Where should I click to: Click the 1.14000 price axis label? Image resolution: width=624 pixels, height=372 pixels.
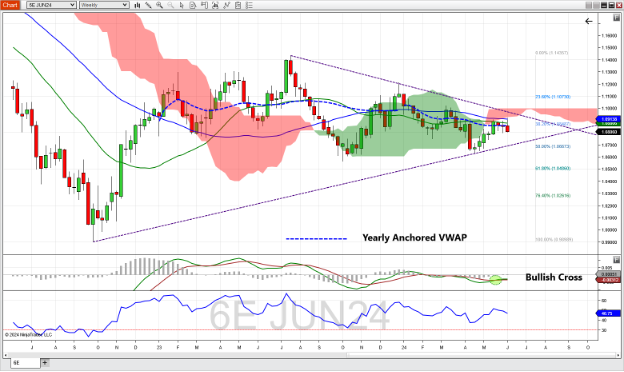pyautogui.click(x=609, y=60)
